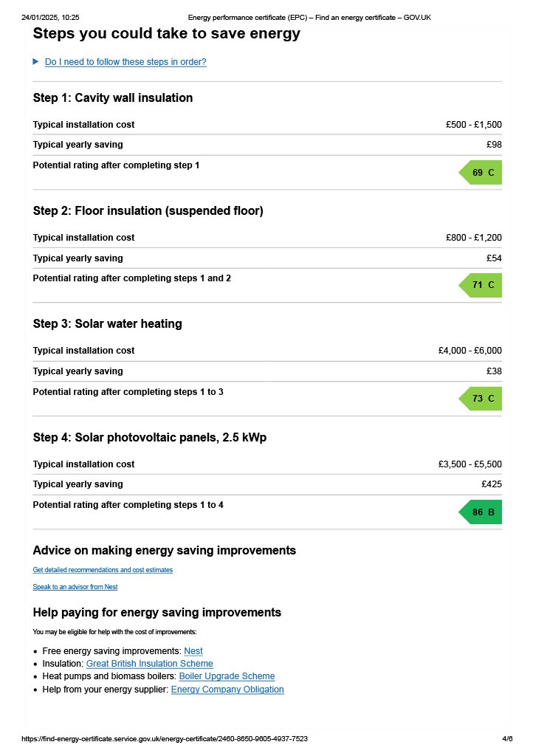Open the Energy Company Obligation link

coord(227,690)
